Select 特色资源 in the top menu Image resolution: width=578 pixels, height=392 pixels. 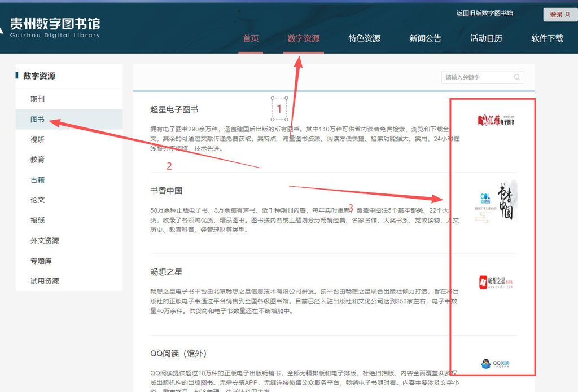365,38
